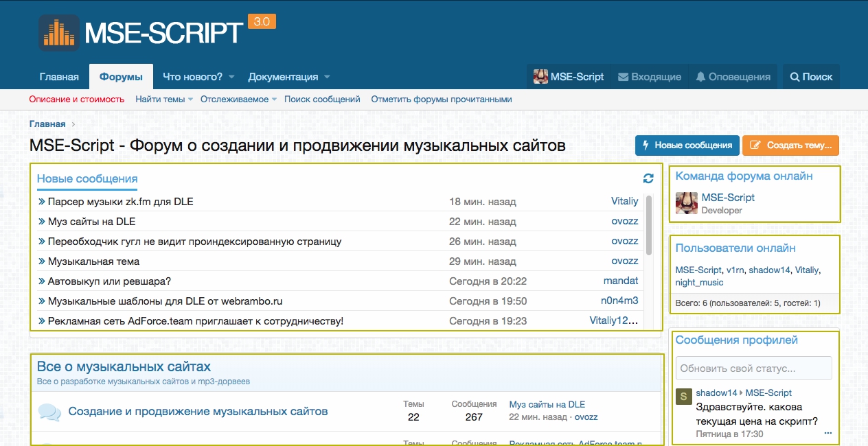The image size is (868, 446).
Task: Select the Форумы tab
Action: [x=121, y=77]
